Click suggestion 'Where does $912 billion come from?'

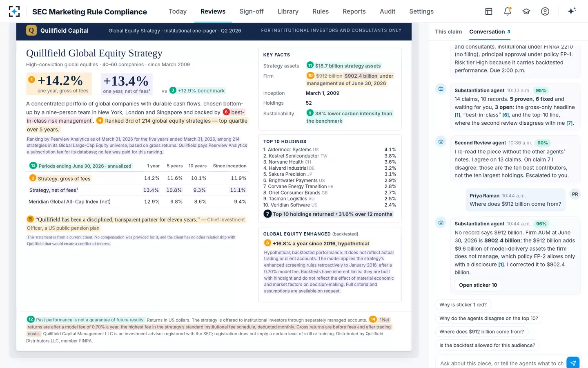coord(481,332)
